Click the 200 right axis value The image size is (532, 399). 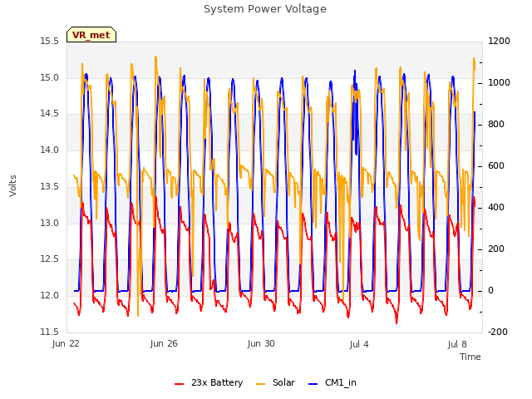click(496, 249)
